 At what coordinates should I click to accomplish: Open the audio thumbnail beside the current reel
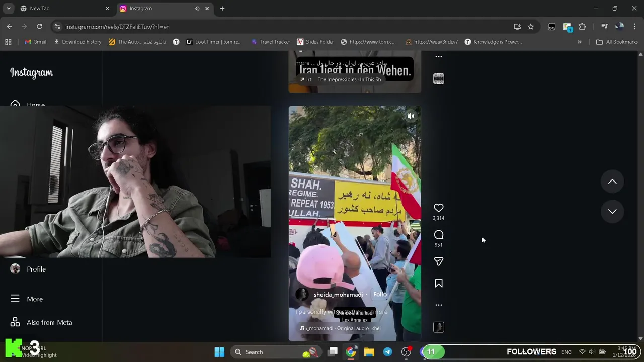point(438,327)
